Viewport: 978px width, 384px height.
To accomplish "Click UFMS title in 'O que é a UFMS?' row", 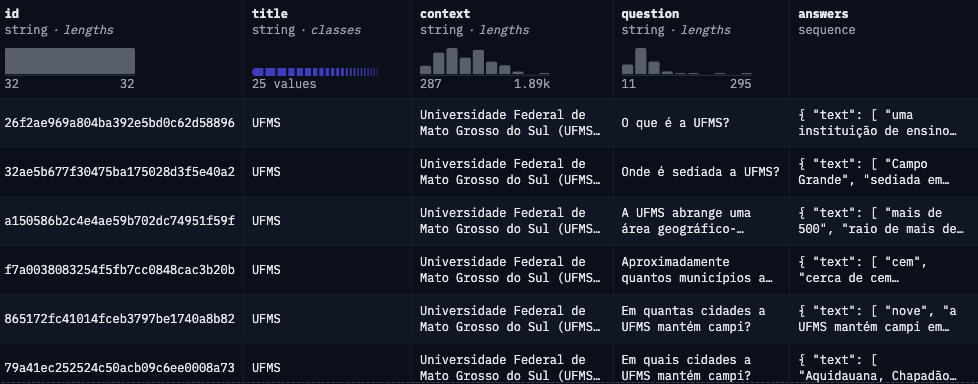I will [266, 123].
